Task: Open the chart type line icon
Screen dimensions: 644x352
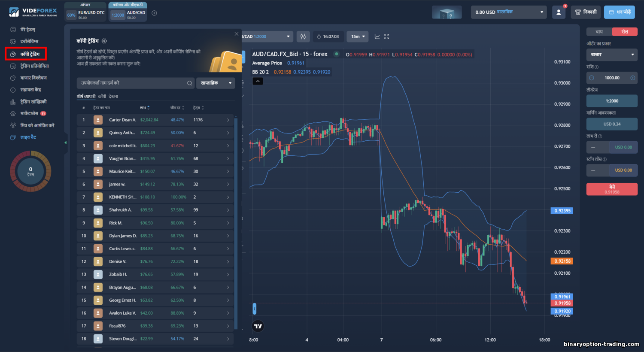Action: [x=377, y=36]
